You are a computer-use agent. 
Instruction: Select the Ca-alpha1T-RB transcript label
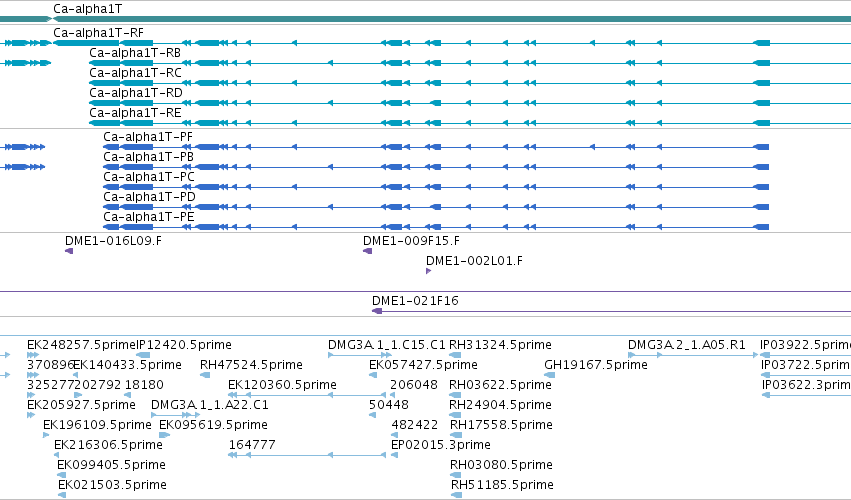click(x=135, y=53)
